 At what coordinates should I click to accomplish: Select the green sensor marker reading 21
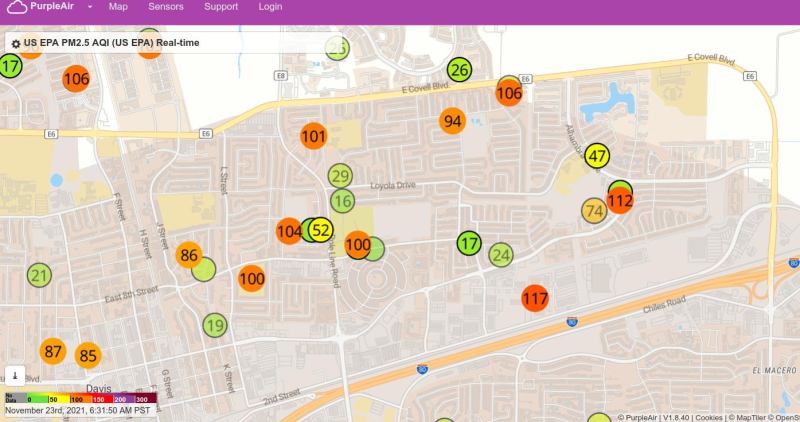click(39, 275)
